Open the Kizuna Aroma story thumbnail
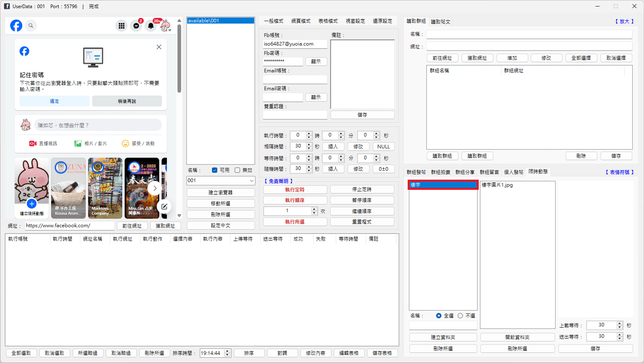 [x=69, y=188]
